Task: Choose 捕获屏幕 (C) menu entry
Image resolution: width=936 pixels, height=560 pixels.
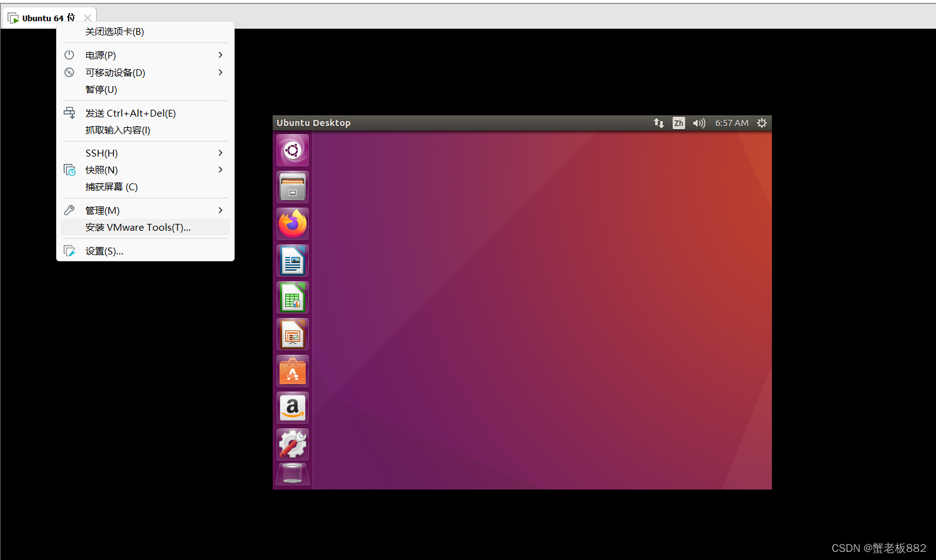Action: click(145, 187)
